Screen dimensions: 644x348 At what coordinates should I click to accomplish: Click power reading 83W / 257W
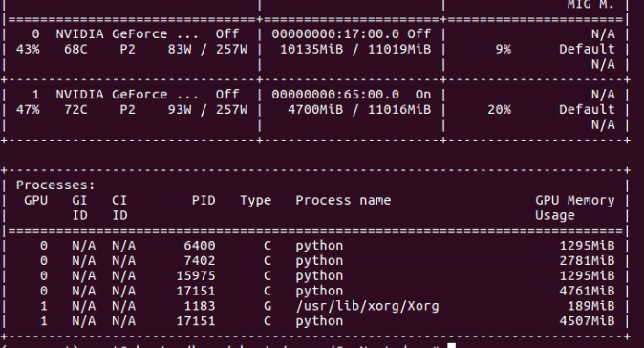coord(207,50)
